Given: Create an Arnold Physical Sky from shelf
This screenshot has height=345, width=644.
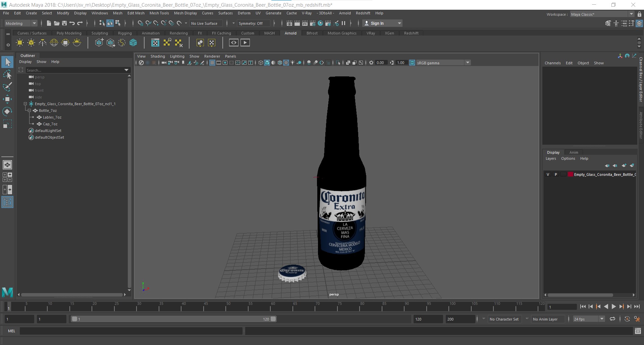Looking at the screenshot, I should (77, 43).
